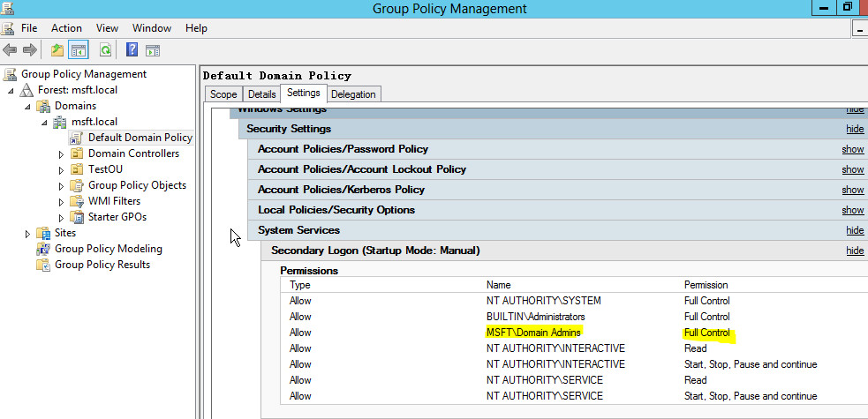Screen dimensions: 868x419
Task: Toggle the Show/Hide Console Tree icon
Action: tap(78, 50)
